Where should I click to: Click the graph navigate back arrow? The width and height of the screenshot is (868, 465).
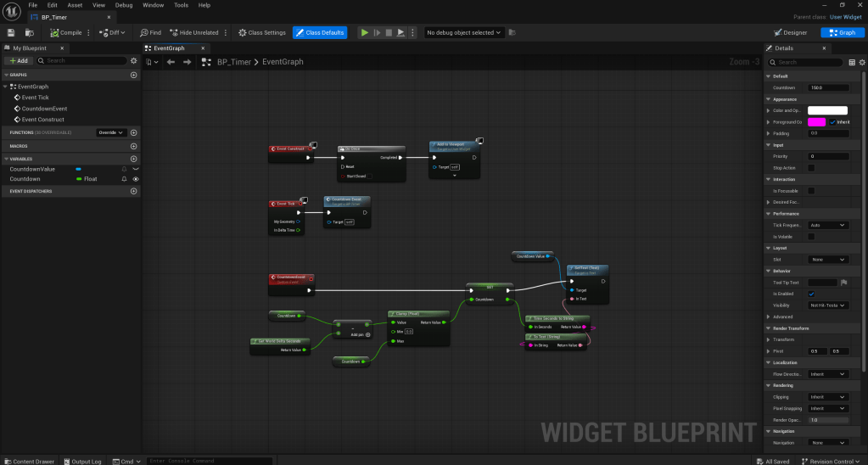[171, 62]
